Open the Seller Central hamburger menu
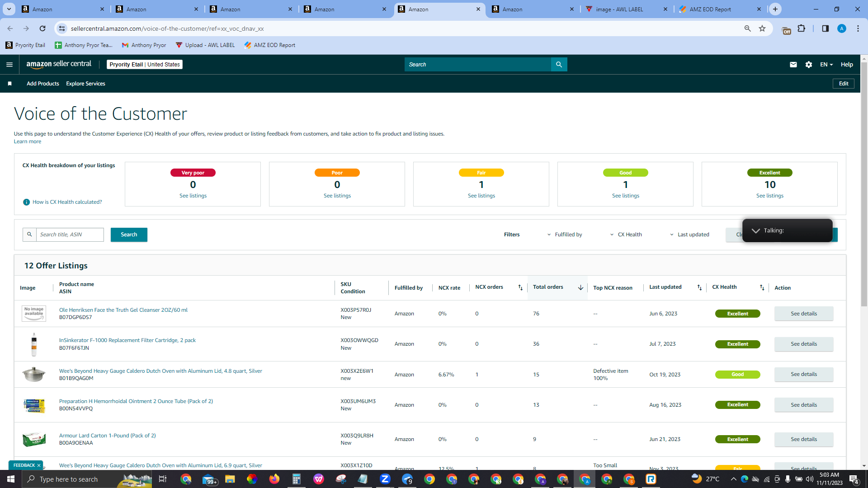This screenshot has height=488, width=868. tap(9, 65)
